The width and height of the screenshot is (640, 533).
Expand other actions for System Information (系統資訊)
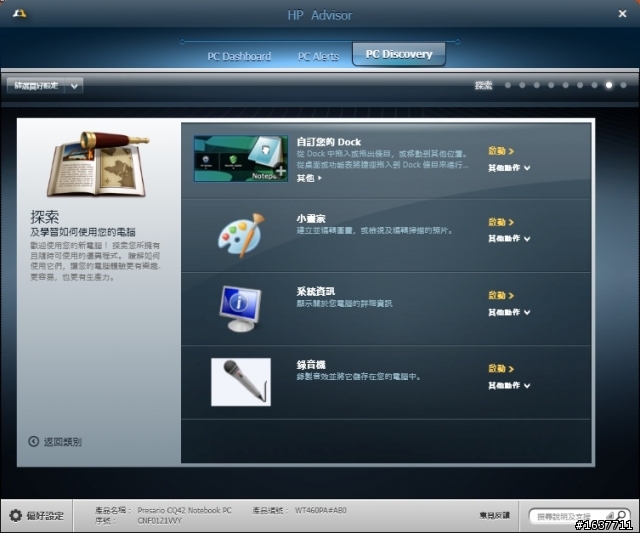[509, 312]
